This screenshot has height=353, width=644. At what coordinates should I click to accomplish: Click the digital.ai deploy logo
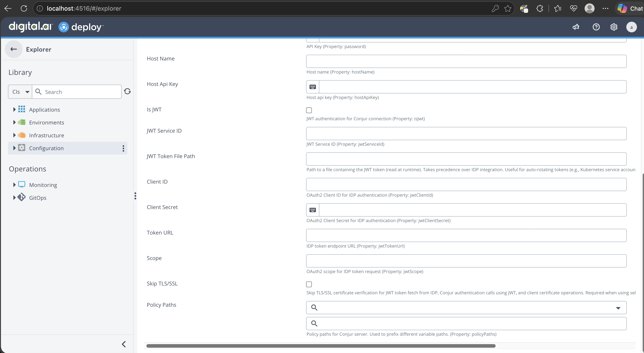pos(56,27)
